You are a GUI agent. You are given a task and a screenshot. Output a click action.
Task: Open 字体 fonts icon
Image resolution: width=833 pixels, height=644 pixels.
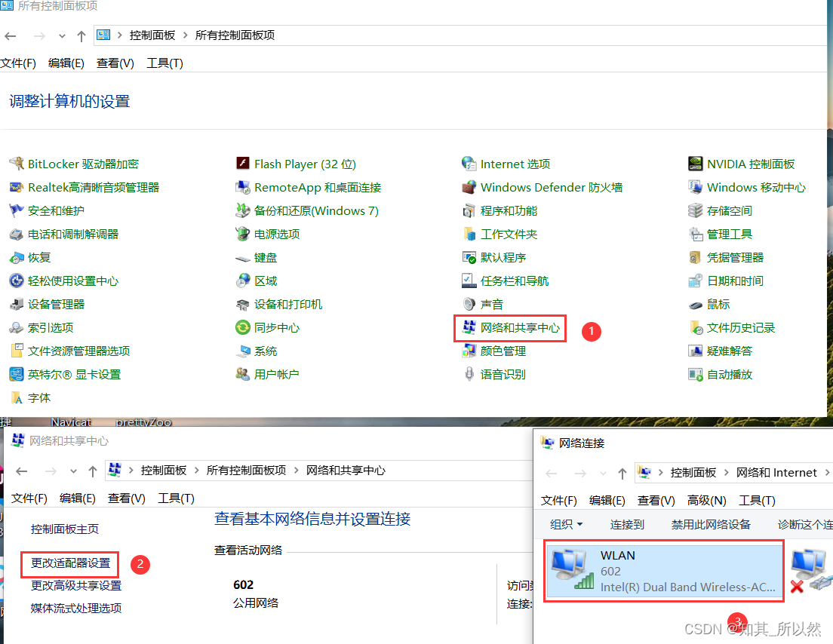[17, 397]
